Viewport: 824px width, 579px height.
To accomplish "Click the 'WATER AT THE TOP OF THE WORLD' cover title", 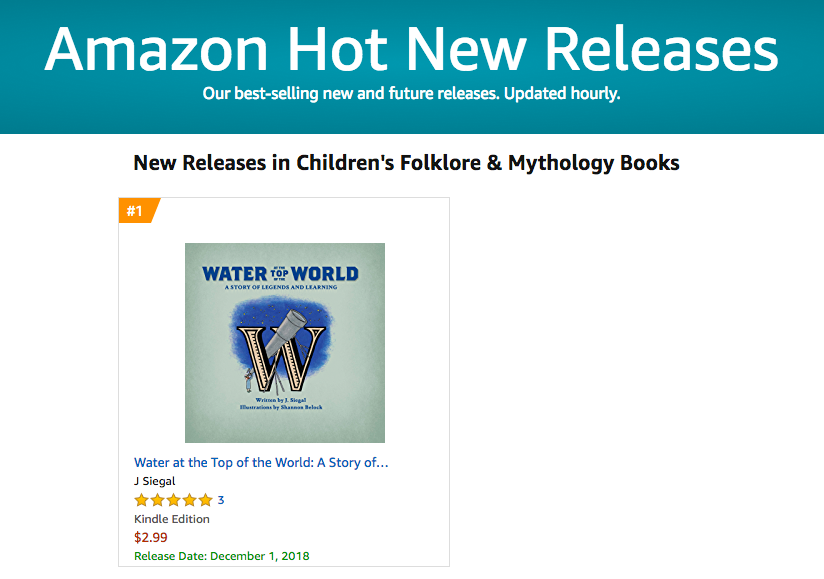I will [x=280, y=273].
